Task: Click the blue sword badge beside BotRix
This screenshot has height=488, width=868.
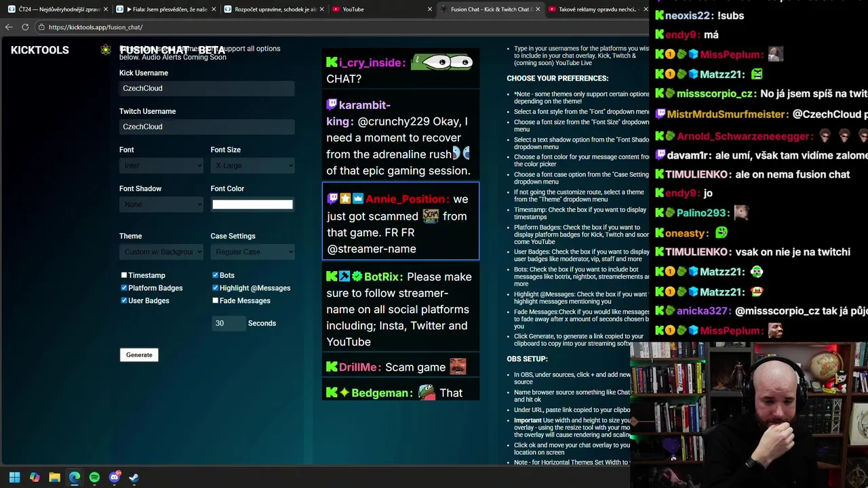Action: point(344,277)
